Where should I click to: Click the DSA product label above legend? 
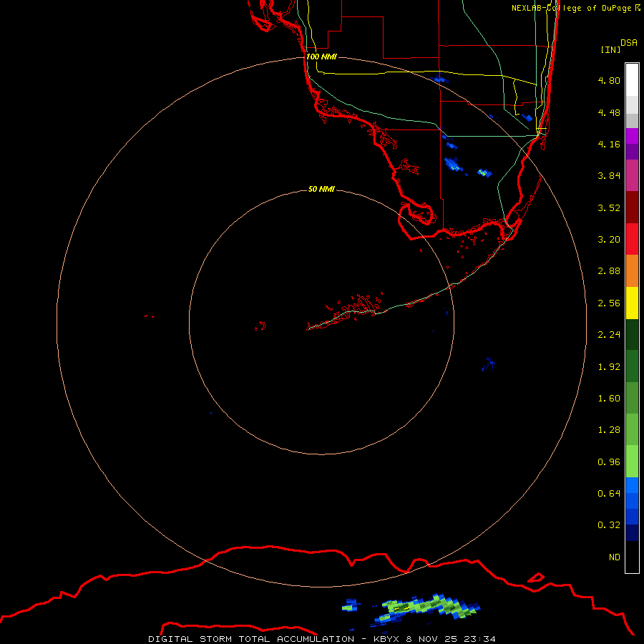pyautogui.click(x=629, y=43)
